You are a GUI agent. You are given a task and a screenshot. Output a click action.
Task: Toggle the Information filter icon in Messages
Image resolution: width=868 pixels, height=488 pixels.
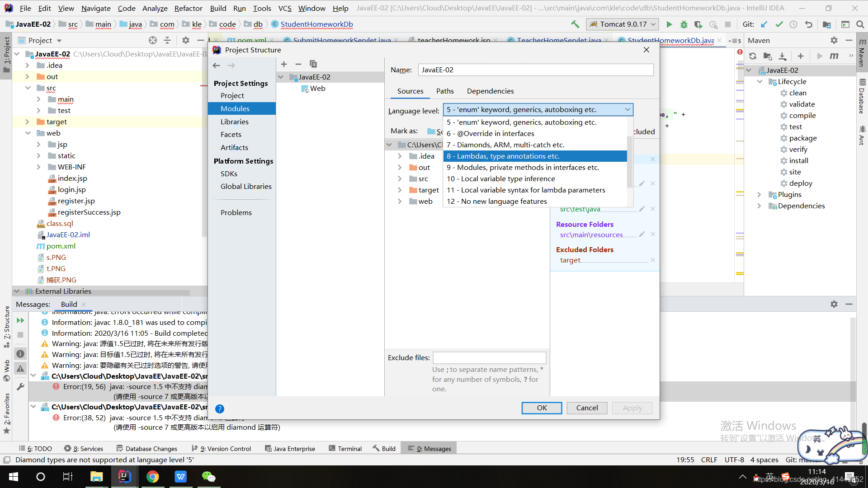coord(20,354)
